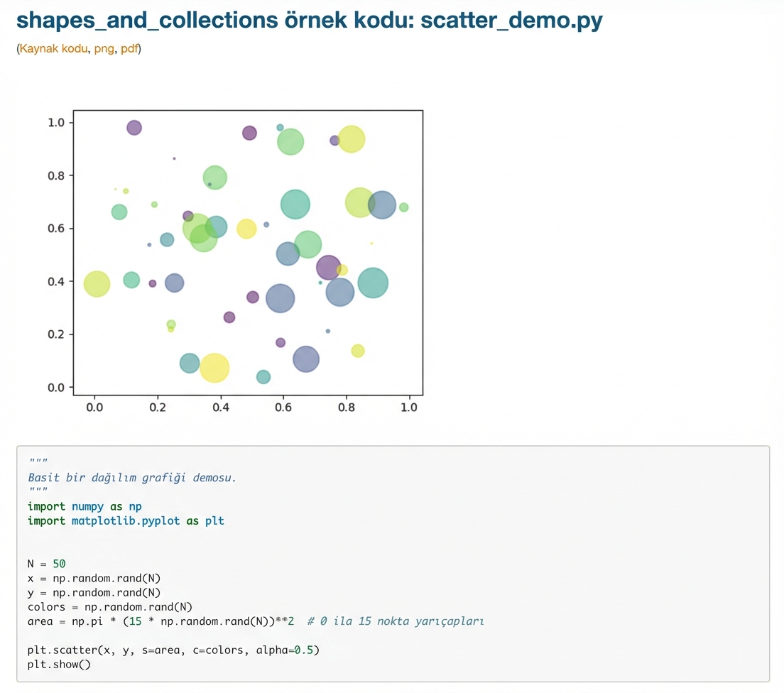The image size is (784, 693).
Task: Click the "png" download link
Action: [104, 50]
